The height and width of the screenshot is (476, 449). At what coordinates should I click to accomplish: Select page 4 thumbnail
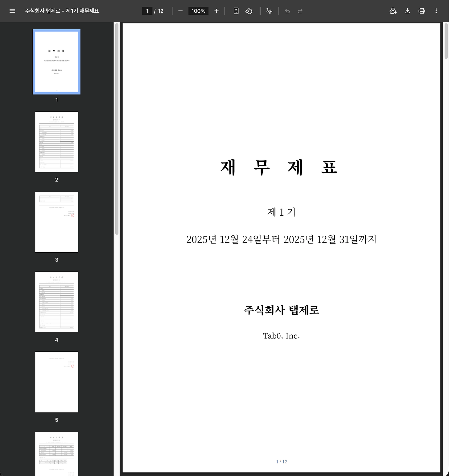[56, 302]
